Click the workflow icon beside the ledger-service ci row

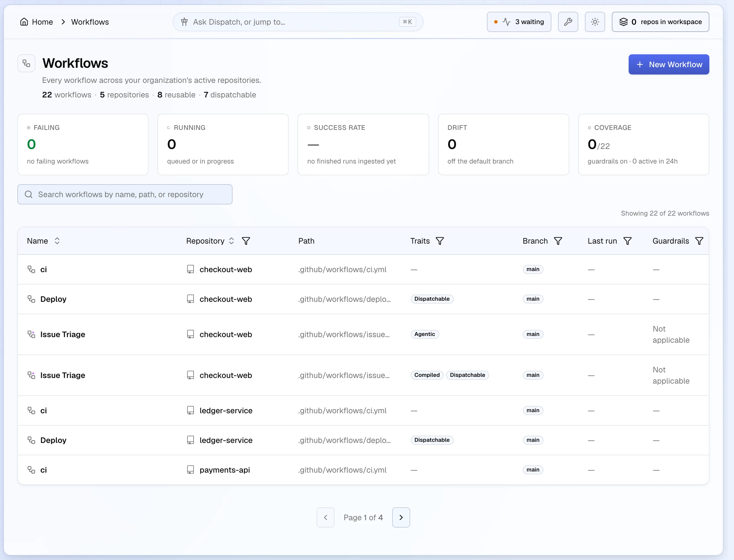click(31, 411)
